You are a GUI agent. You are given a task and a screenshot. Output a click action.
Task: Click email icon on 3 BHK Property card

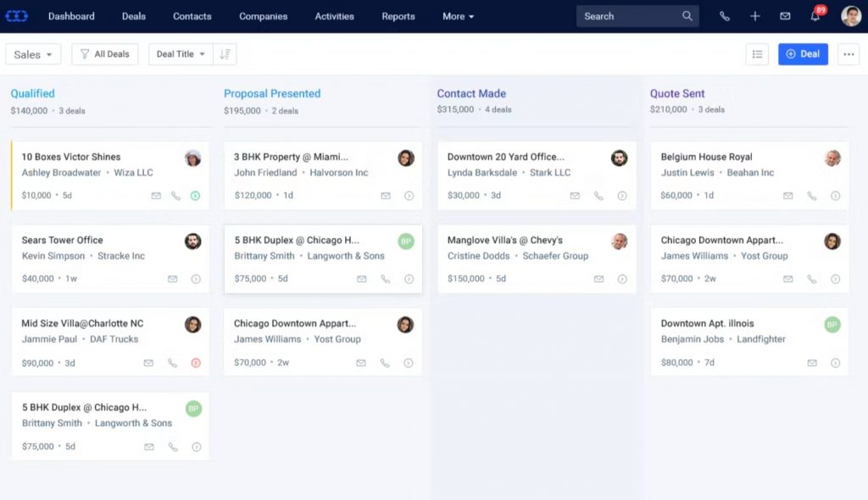(x=386, y=196)
